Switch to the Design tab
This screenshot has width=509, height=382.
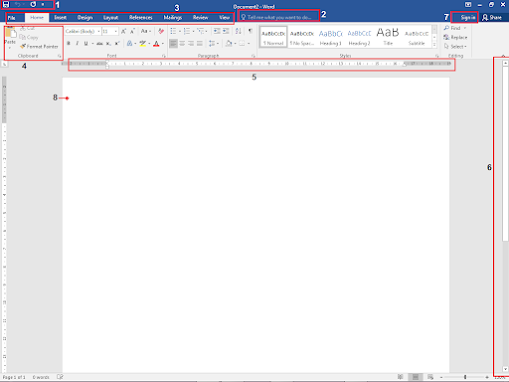85,18
